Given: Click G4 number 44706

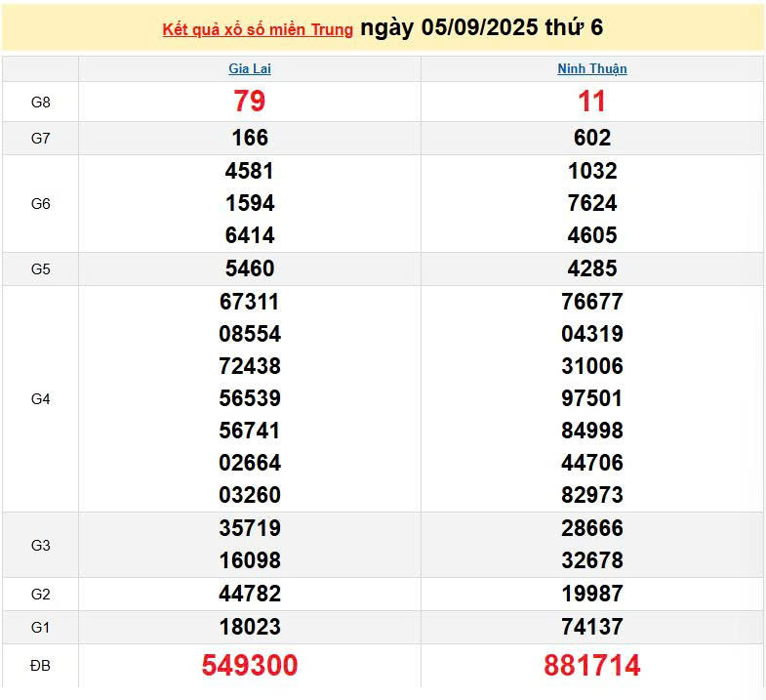Looking at the screenshot, I should [592, 463].
